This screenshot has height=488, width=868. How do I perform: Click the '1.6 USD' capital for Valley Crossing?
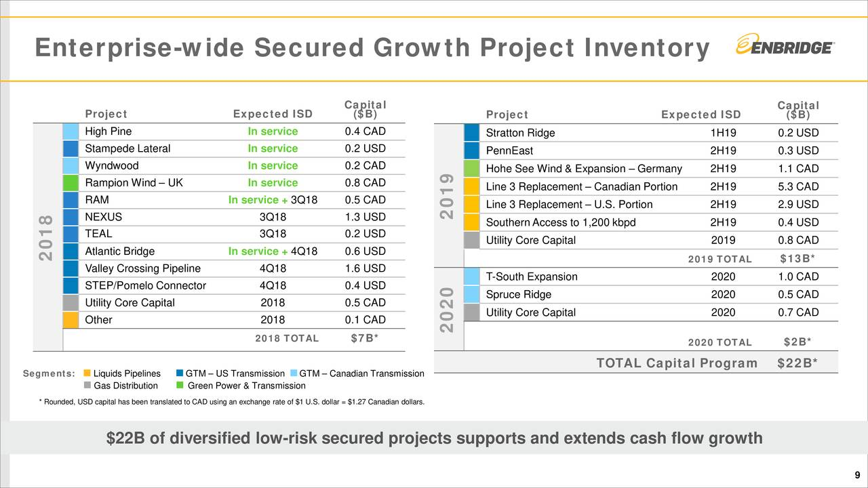(x=366, y=268)
